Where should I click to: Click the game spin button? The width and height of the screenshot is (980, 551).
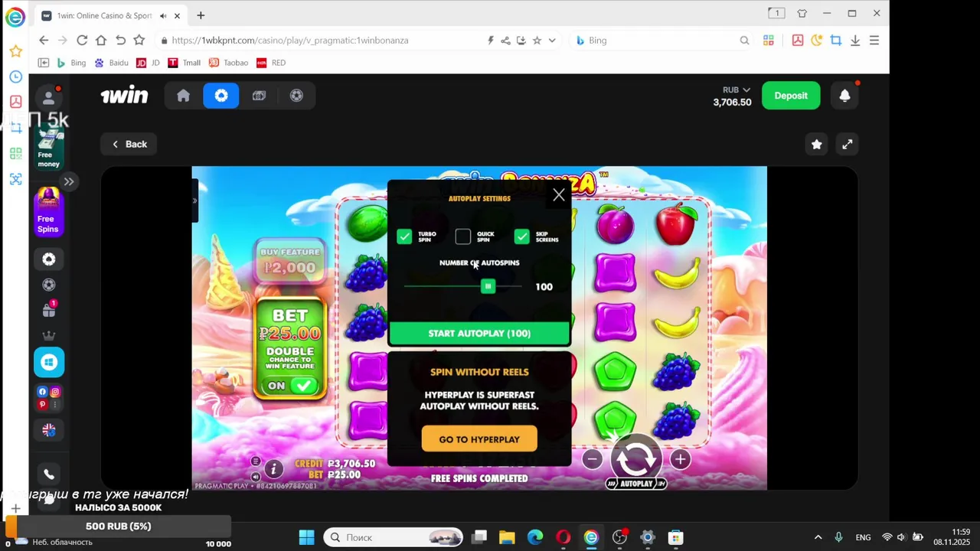pyautogui.click(x=635, y=458)
